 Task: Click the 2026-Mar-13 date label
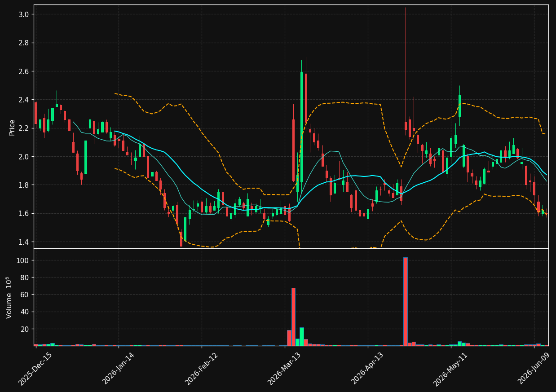tap(284, 369)
